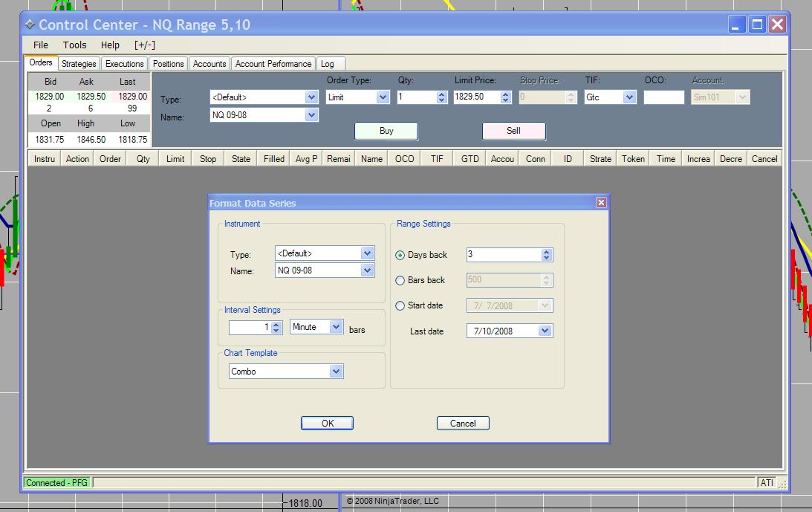Open order entry Name NQ 09-08 dropdown
The width and height of the screenshot is (812, 512).
point(311,114)
